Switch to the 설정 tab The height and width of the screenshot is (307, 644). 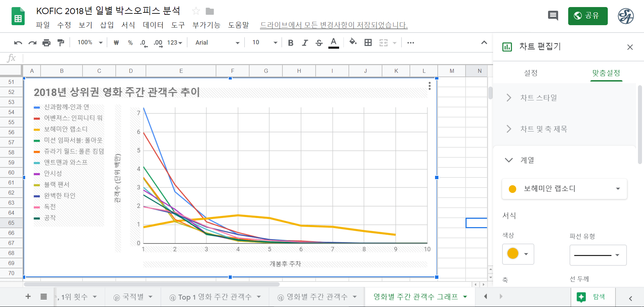tap(531, 73)
